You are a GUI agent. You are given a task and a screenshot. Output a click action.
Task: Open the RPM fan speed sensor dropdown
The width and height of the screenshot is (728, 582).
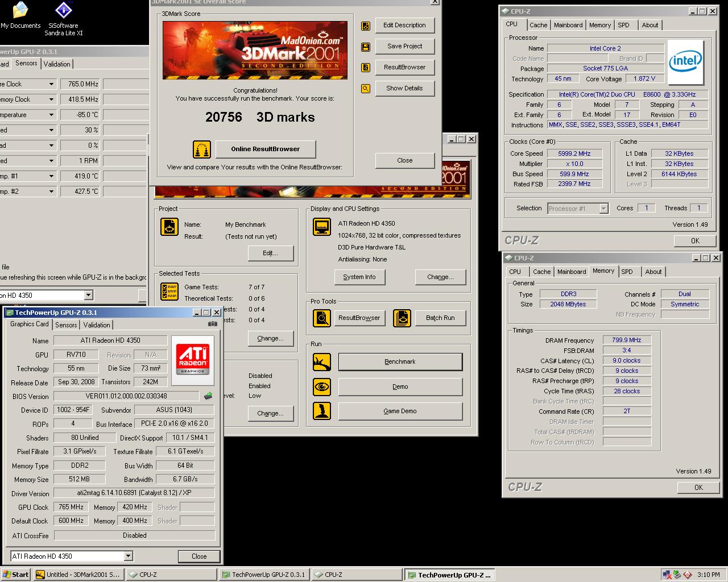pos(51,161)
